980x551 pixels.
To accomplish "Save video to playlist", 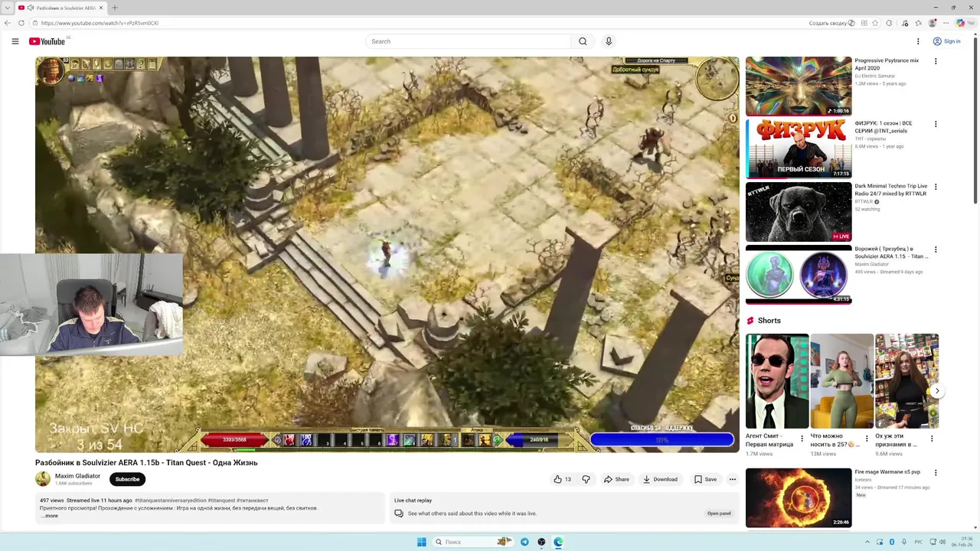I will point(705,479).
